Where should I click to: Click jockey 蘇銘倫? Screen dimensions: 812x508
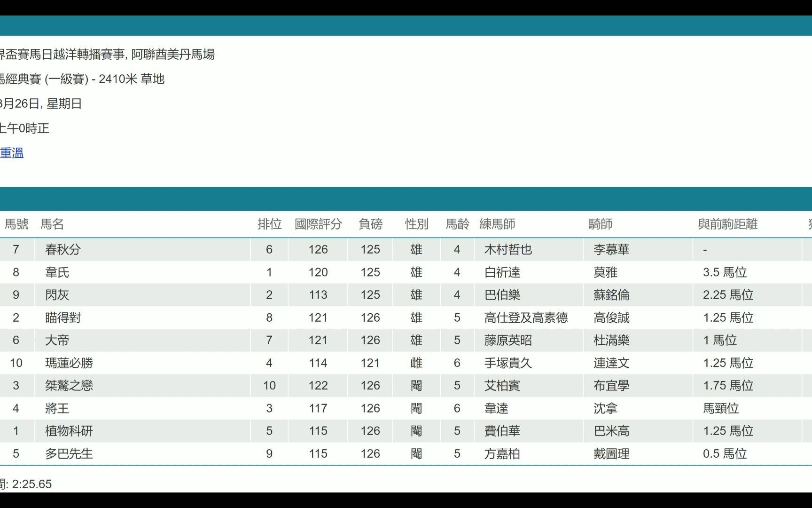coord(611,295)
